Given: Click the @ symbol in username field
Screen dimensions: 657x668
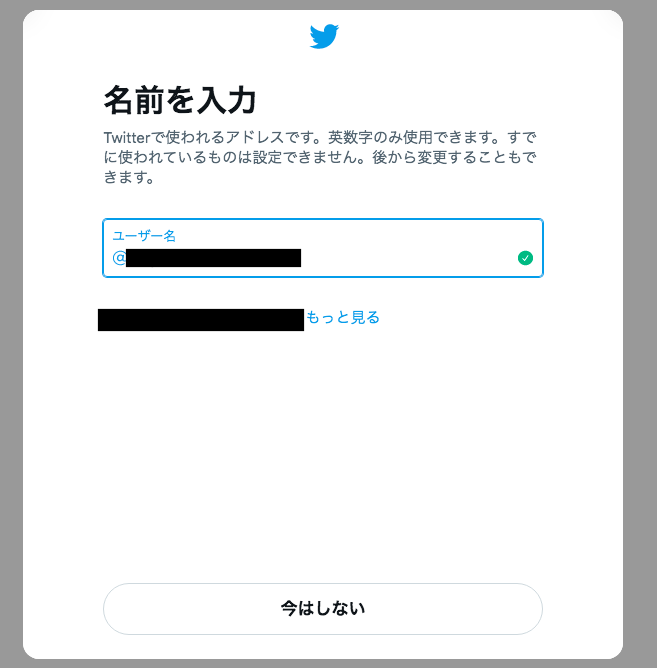Looking at the screenshot, I should tap(119, 258).
